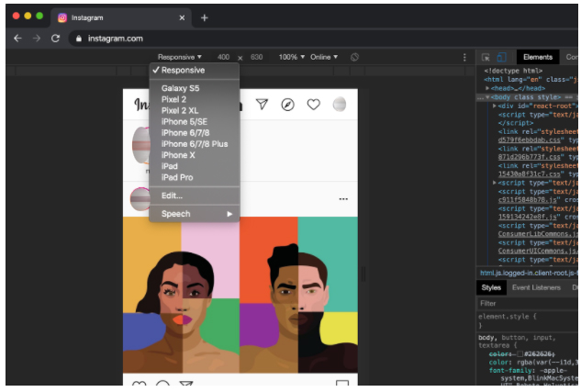Open the Online throttling dropdown
This screenshot has height=392, width=581.
[324, 57]
